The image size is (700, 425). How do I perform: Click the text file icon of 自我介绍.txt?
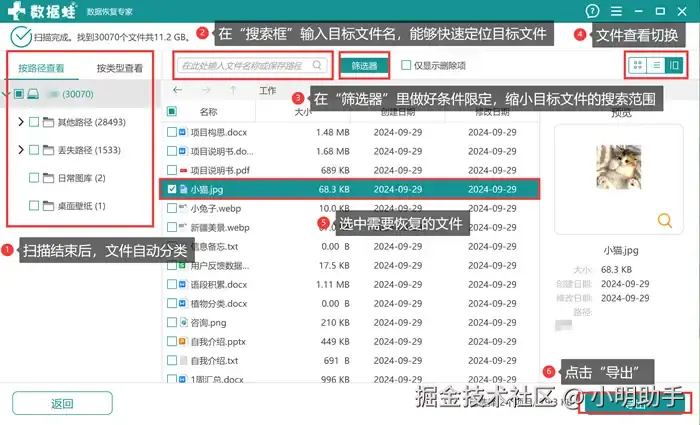(x=183, y=360)
